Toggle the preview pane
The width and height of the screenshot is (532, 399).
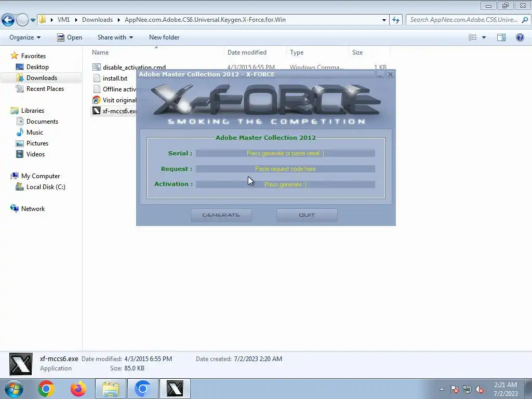pyautogui.click(x=501, y=37)
